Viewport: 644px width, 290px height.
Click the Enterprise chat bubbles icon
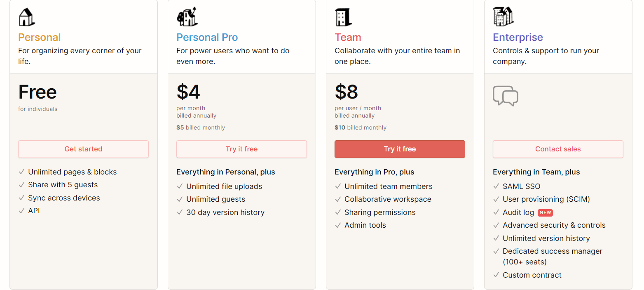[x=505, y=96]
